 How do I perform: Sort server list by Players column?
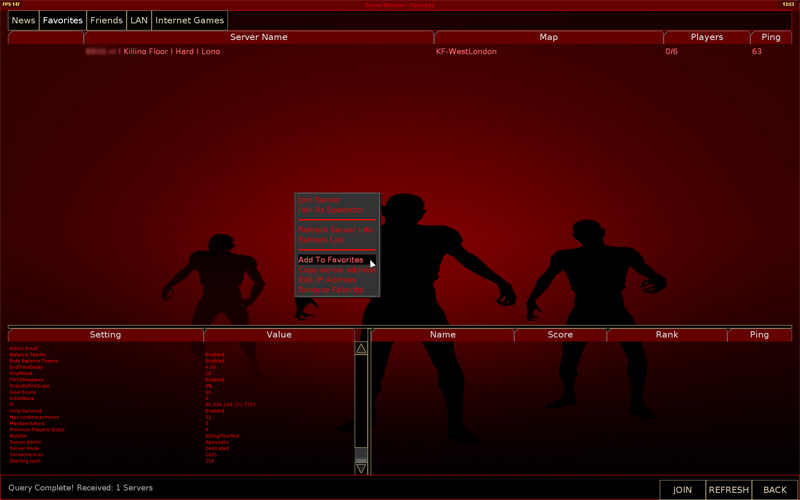coord(707,37)
